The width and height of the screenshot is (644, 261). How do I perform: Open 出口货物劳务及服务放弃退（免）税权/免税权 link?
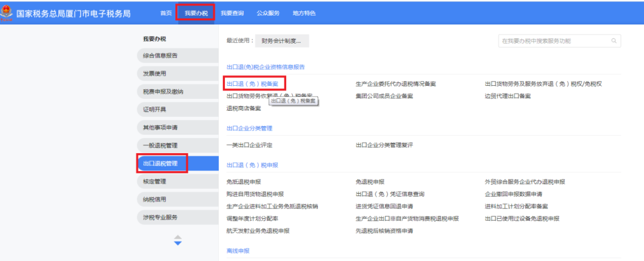pos(543,83)
